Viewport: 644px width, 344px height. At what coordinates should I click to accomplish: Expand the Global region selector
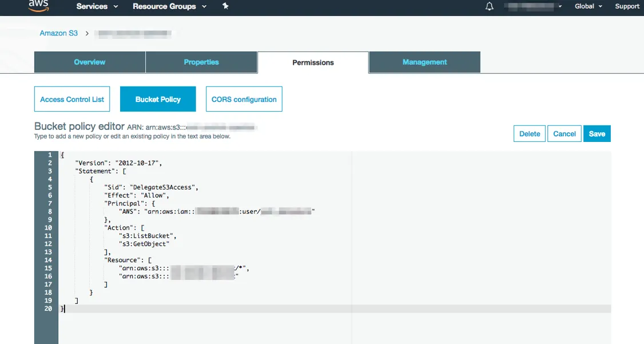[x=589, y=6]
